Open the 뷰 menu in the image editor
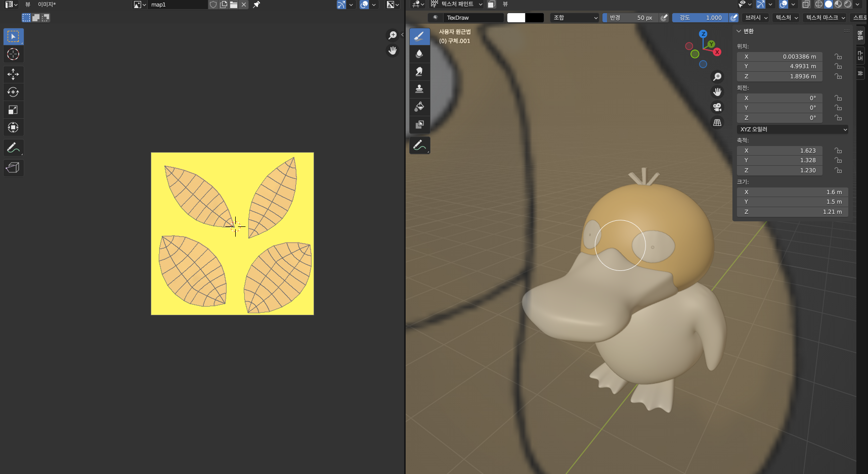 (28, 5)
